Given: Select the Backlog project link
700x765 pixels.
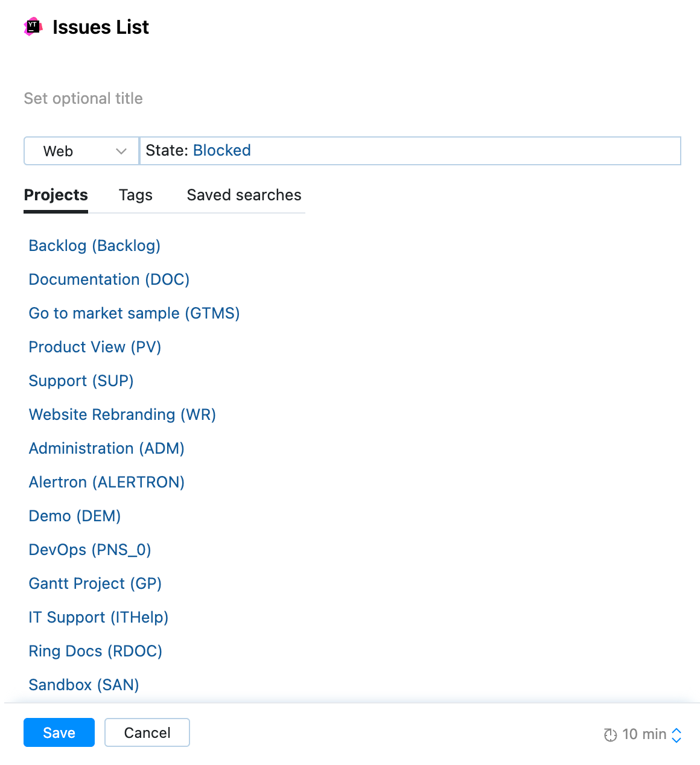Looking at the screenshot, I should tap(94, 246).
